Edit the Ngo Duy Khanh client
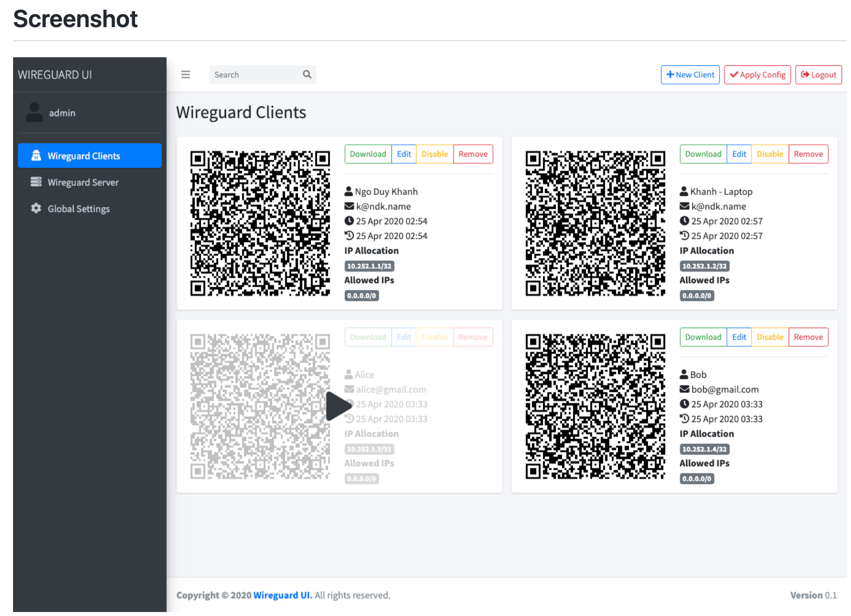This screenshot has width=851, height=616. tap(404, 154)
